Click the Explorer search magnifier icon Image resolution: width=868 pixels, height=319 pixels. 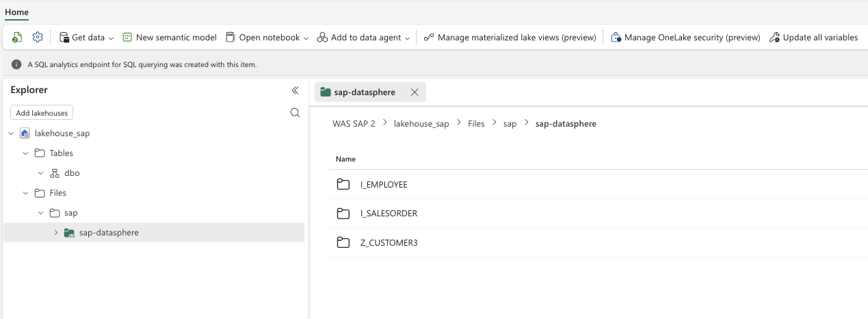[295, 113]
